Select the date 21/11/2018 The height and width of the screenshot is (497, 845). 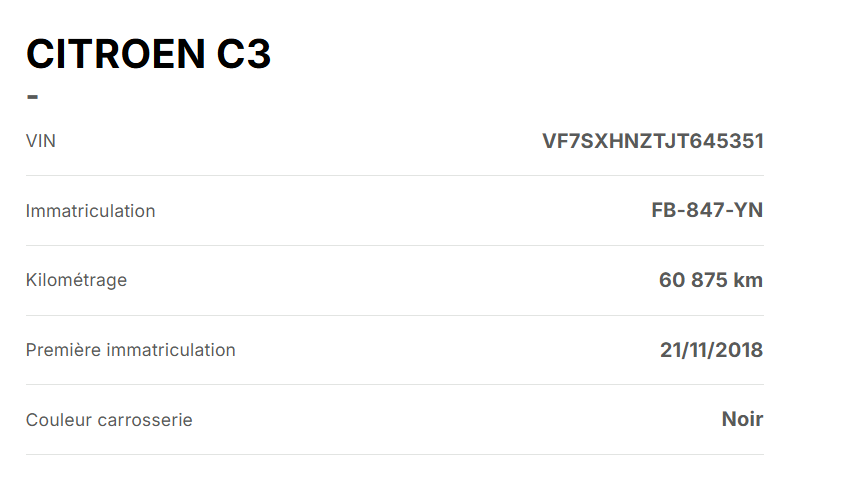pyautogui.click(x=711, y=350)
